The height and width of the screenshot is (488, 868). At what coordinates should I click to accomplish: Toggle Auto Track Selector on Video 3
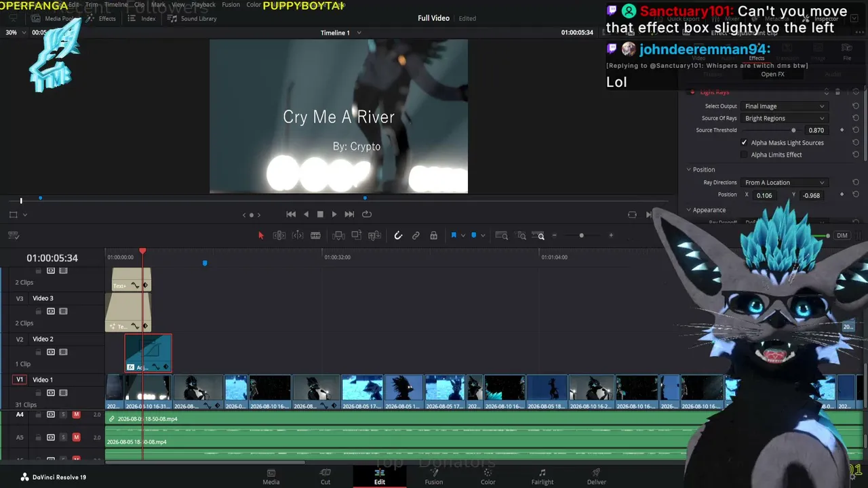(x=50, y=311)
